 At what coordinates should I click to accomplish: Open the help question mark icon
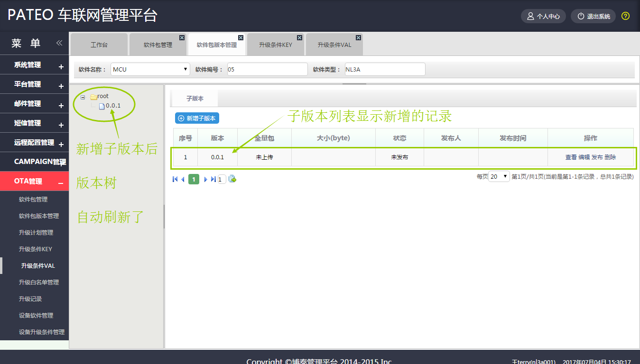(x=625, y=16)
